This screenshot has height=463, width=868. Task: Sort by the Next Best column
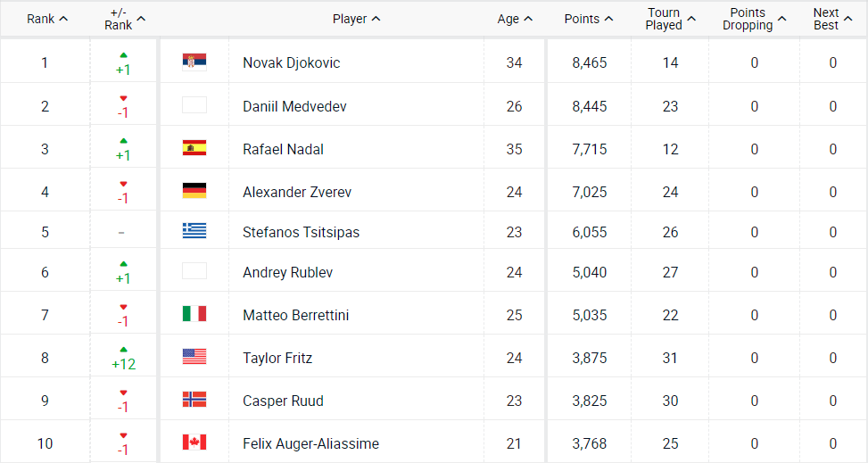click(831, 19)
